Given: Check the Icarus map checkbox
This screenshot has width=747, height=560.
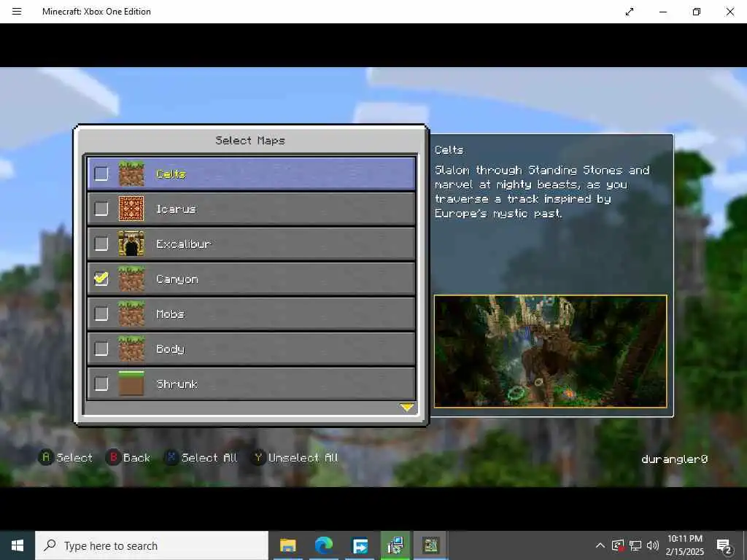Looking at the screenshot, I should [x=101, y=209].
